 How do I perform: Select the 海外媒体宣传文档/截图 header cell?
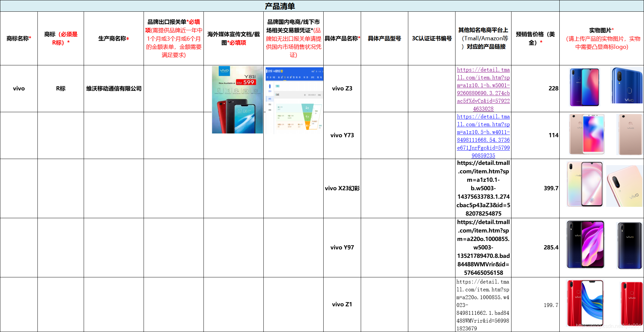pos(233,38)
